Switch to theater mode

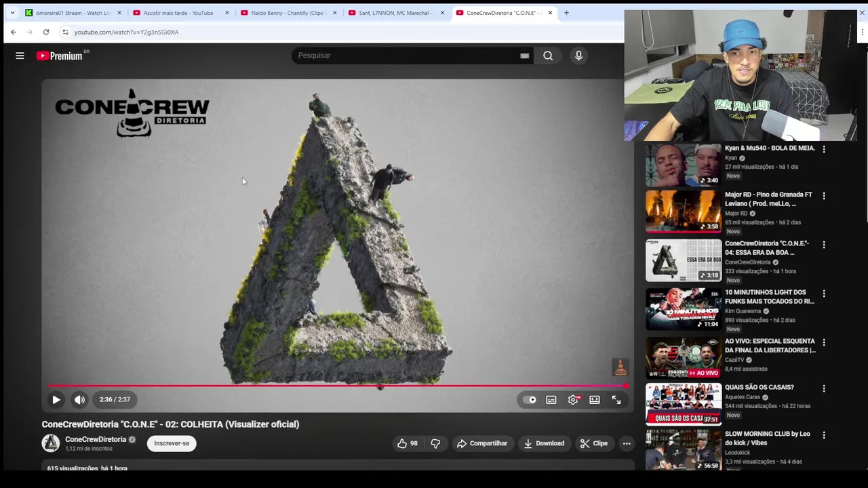point(595,400)
